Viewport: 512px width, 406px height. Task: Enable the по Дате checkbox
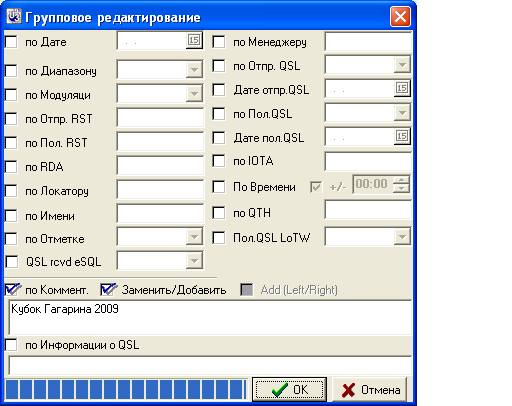pos(11,42)
